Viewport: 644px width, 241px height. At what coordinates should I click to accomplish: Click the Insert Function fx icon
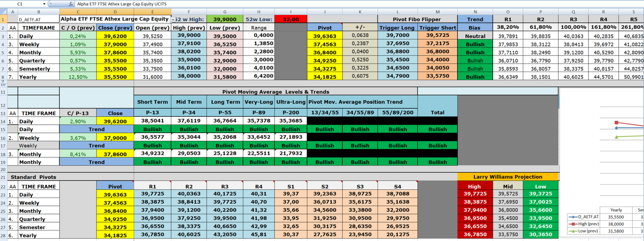tap(71, 4)
